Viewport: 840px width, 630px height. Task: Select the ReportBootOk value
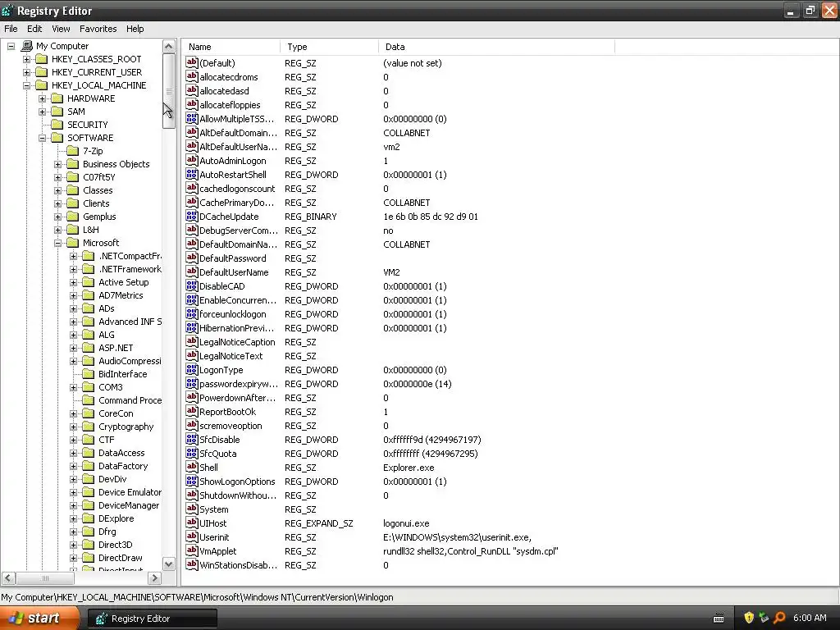point(227,412)
